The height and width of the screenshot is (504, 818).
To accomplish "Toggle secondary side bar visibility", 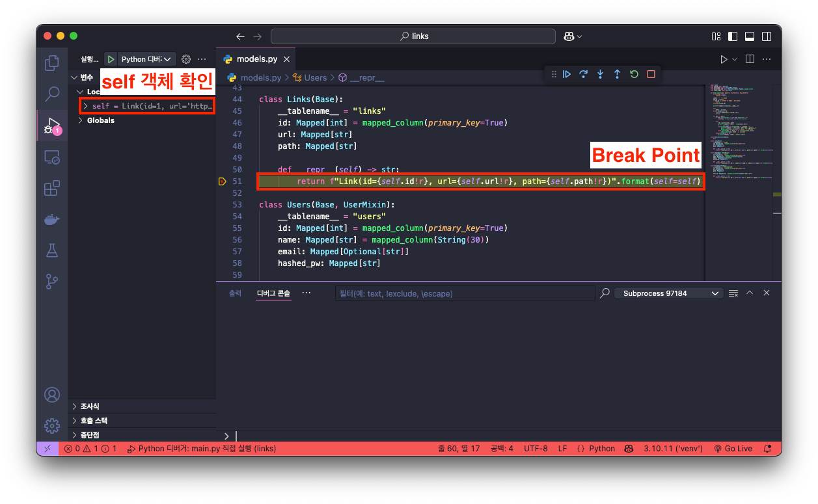I will click(x=767, y=36).
